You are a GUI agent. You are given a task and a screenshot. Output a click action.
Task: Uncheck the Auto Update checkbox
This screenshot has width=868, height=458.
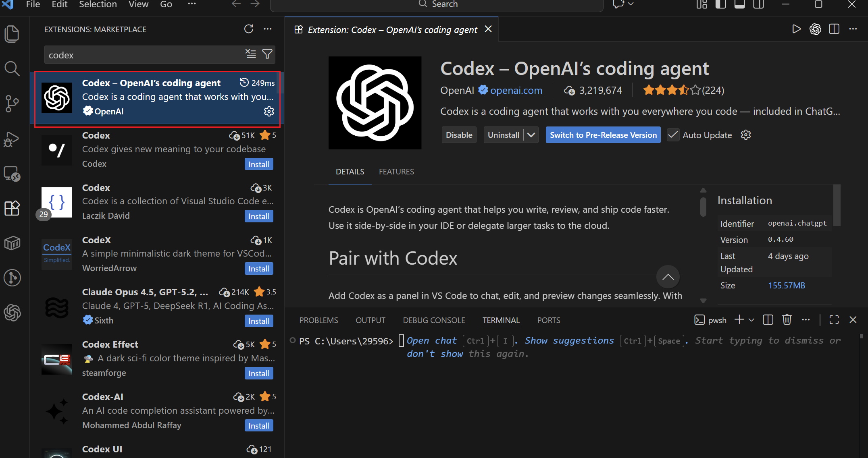(x=672, y=135)
